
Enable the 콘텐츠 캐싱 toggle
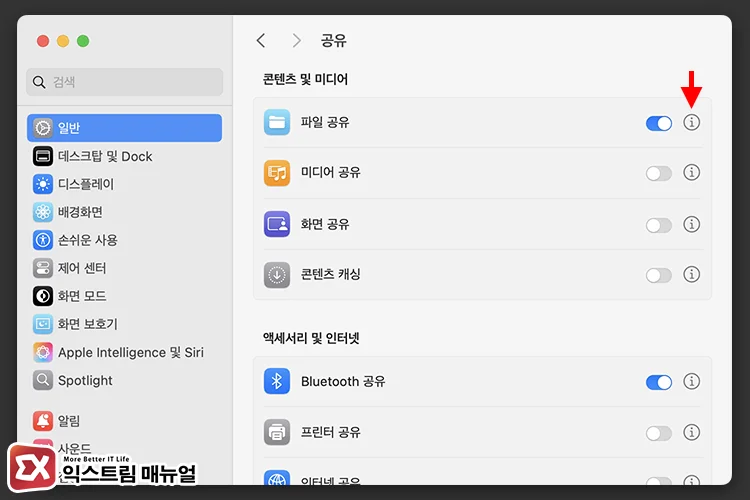(x=659, y=275)
